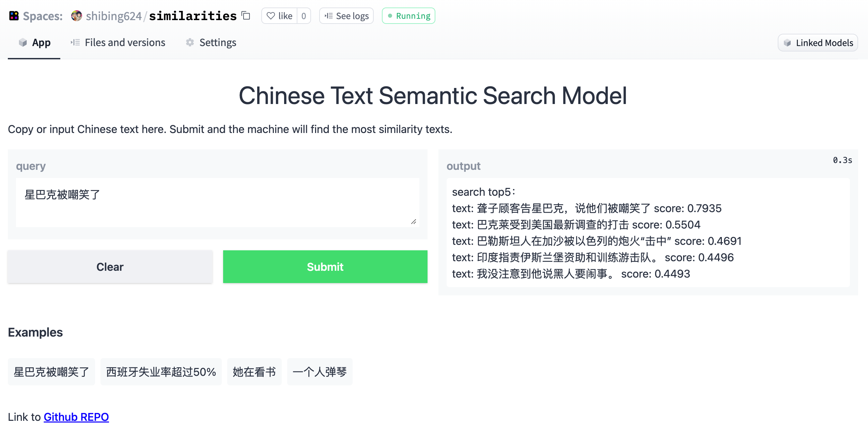Click the See logs list icon
The width and height of the screenshot is (868, 429).
click(x=329, y=16)
